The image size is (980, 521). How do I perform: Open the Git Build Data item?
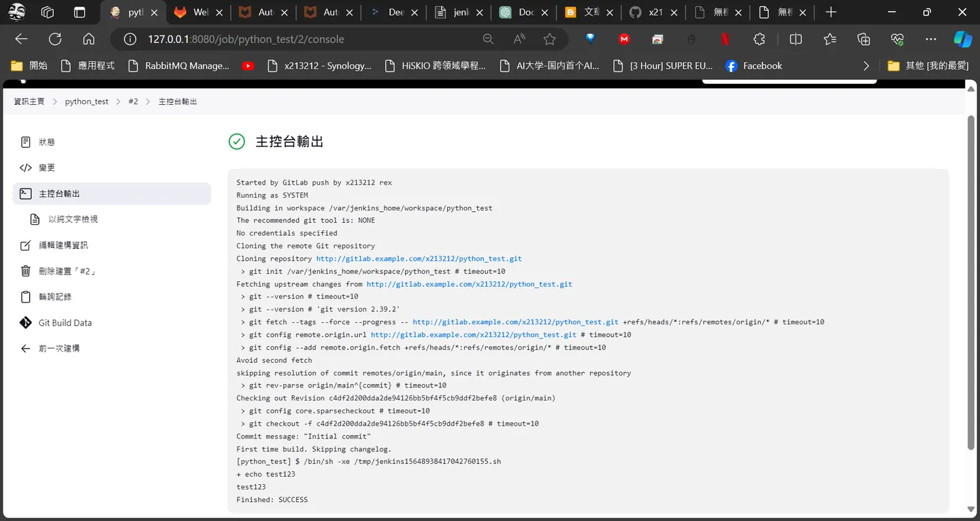point(65,323)
